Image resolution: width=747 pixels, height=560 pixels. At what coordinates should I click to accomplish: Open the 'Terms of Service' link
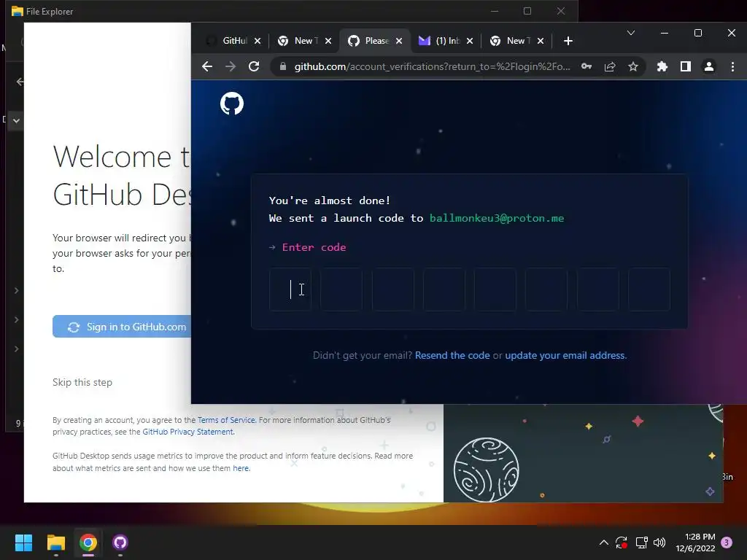pyautogui.click(x=226, y=420)
